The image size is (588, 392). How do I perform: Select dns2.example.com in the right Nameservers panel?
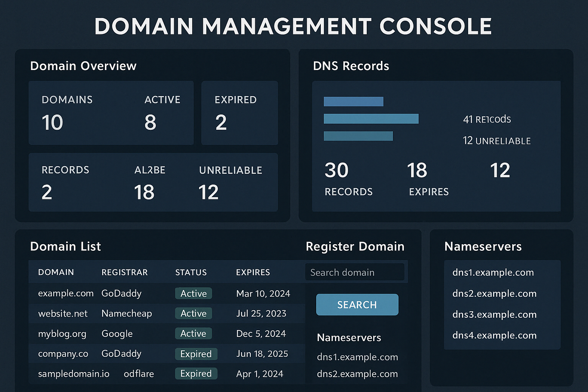tap(494, 294)
